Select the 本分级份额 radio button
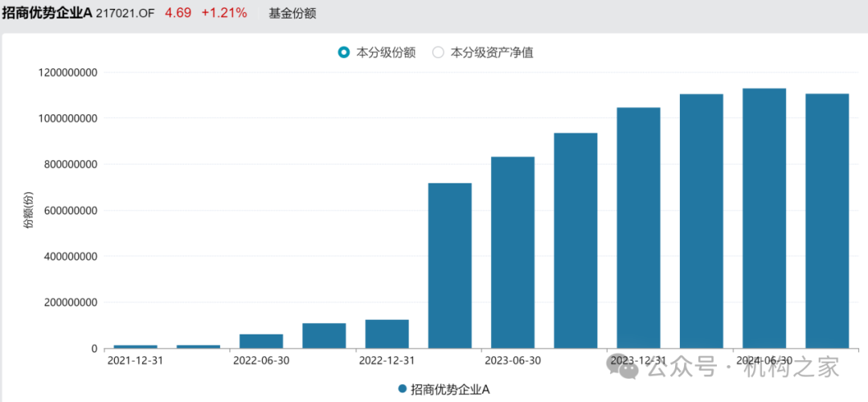The height and width of the screenshot is (402, 868). click(344, 53)
